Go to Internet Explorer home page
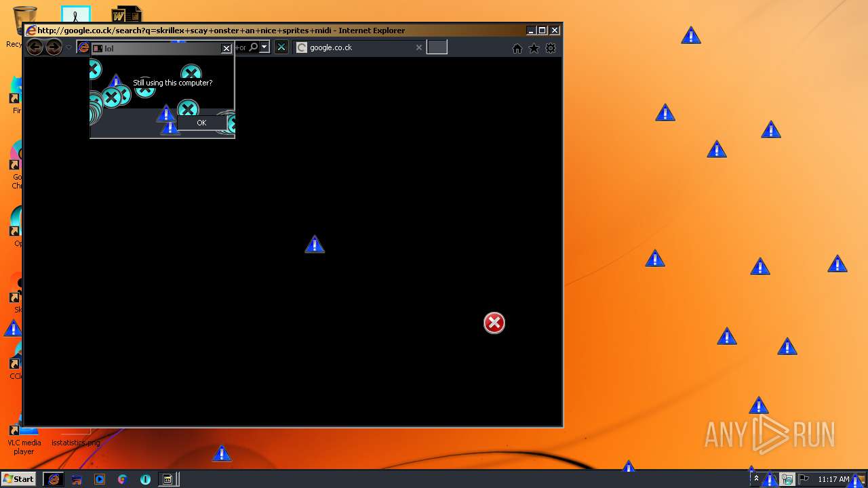Image resolution: width=868 pixels, height=488 pixels. tap(517, 48)
